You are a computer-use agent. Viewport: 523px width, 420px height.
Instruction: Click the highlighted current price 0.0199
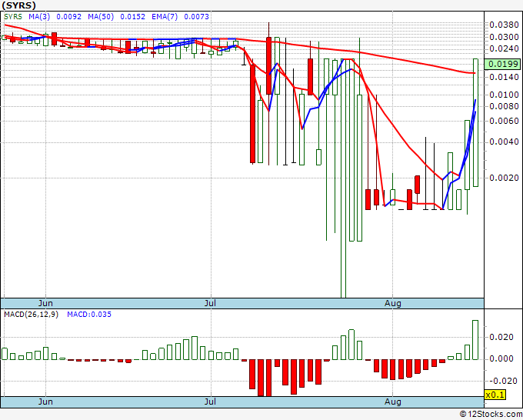502,64
